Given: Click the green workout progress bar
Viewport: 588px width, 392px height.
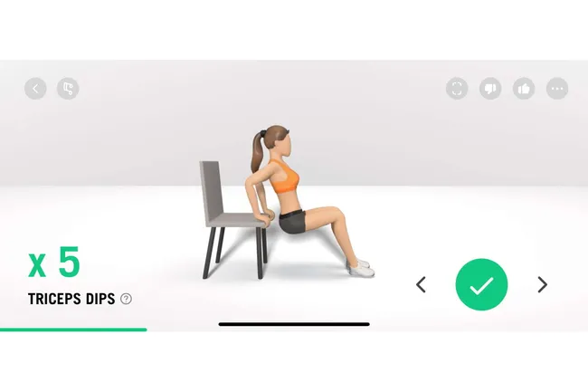Looking at the screenshot, I should (73, 330).
